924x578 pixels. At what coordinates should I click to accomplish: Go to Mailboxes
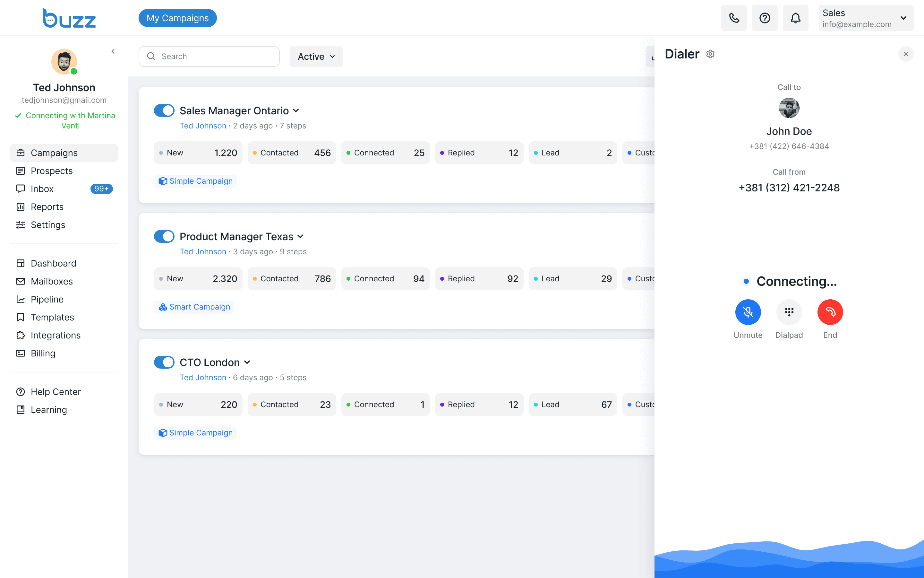pyautogui.click(x=64, y=281)
